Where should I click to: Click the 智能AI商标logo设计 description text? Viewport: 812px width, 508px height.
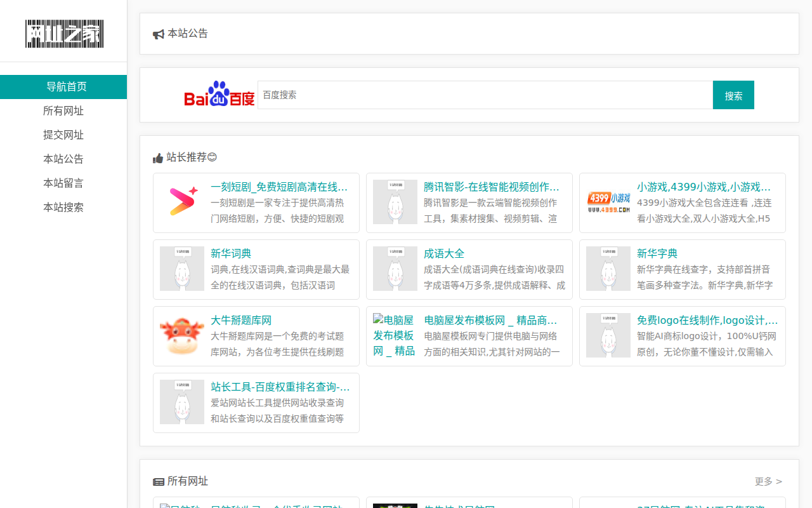707,344
